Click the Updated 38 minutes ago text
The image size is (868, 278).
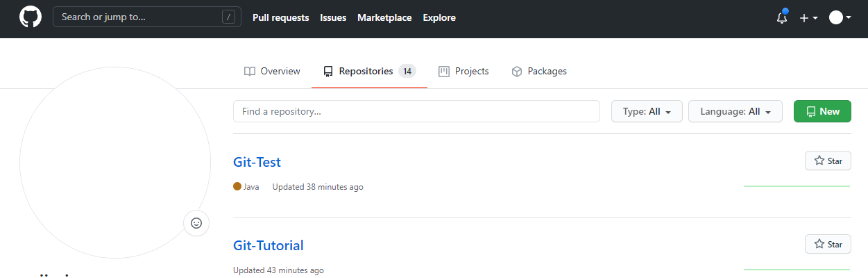click(x=318, y=187)
